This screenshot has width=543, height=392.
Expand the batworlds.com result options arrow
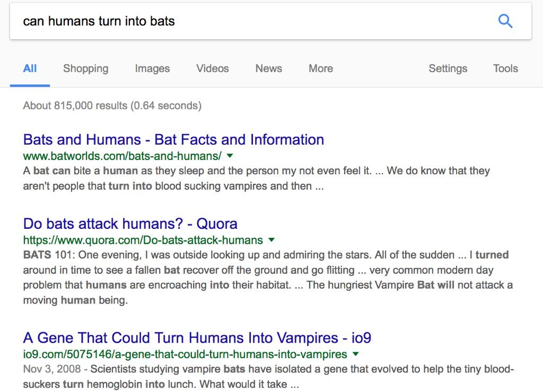pyautogui.click(x=230, y=156)
